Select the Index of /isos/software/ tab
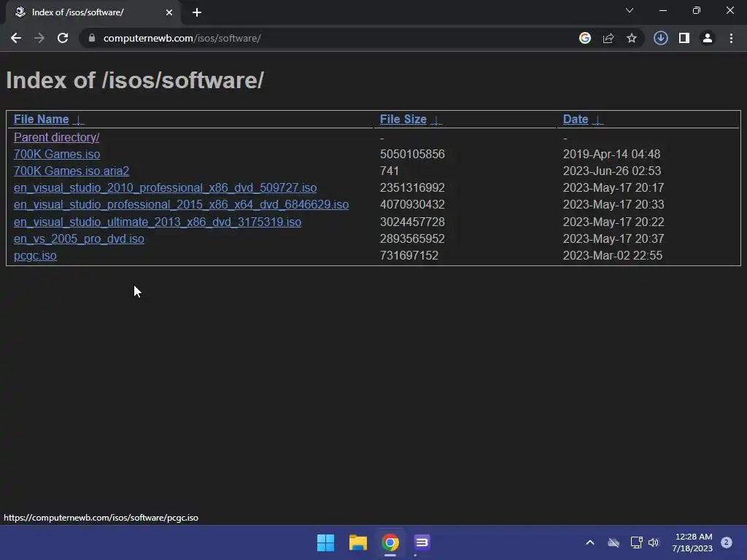Screen dimensions: 747x560 pyautogui.click(x=93, y=12)
